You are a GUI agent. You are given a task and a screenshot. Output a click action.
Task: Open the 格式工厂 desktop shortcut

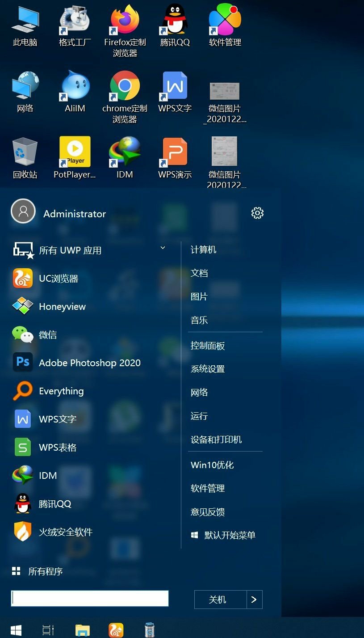click(x=75, y=25)
